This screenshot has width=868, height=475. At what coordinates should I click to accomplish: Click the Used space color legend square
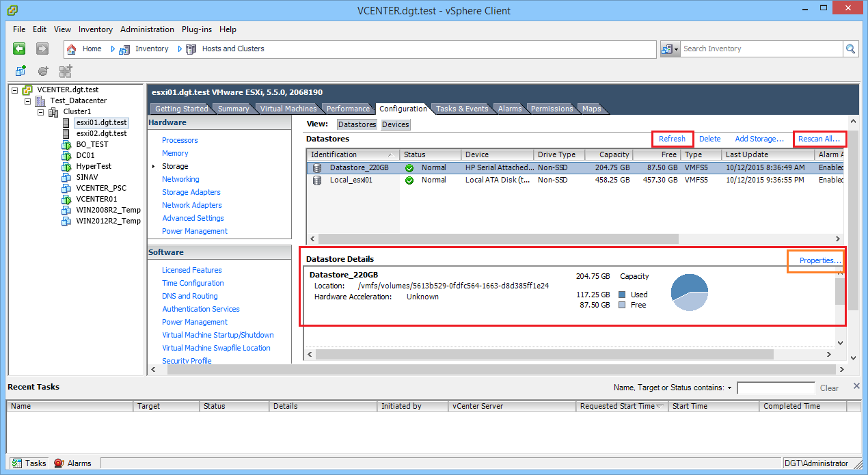[x=622, y=295]
